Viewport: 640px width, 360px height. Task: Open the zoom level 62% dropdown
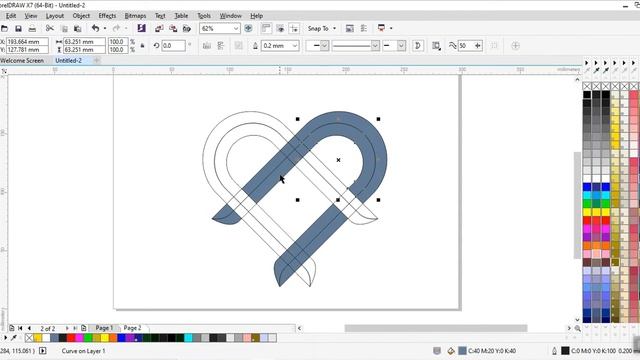pyautogui.click(x=236, y=29)
